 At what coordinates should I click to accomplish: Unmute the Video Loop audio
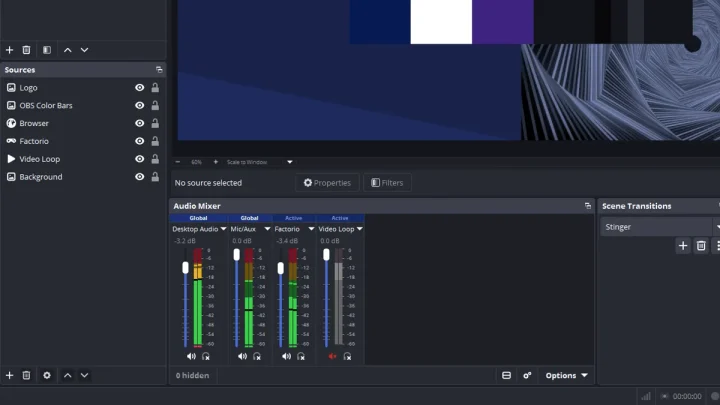coord(332,356)
